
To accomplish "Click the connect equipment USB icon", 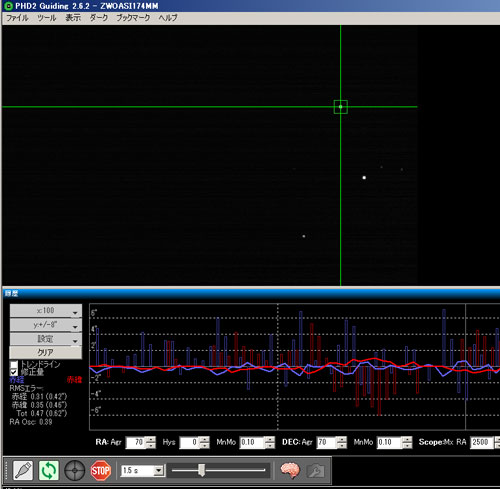I will (x=23, y=470).
